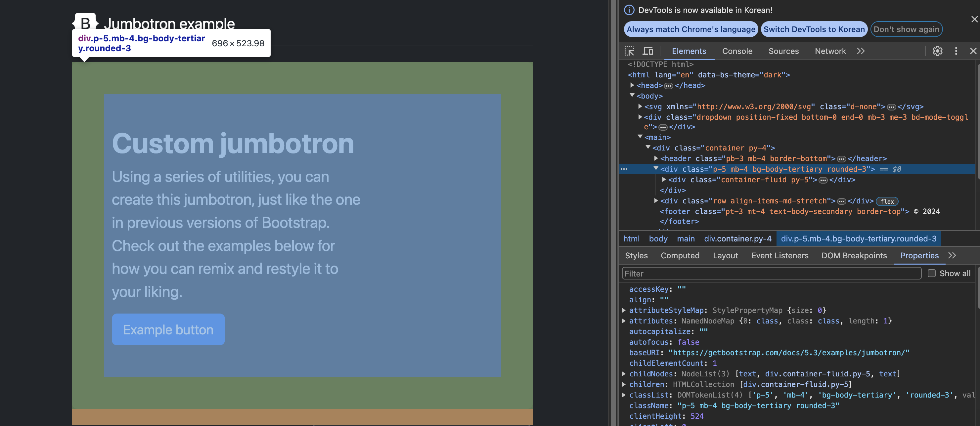980x426 pixels.
Task: Select the Properties sidebar tab
Action: click(919, 255)
